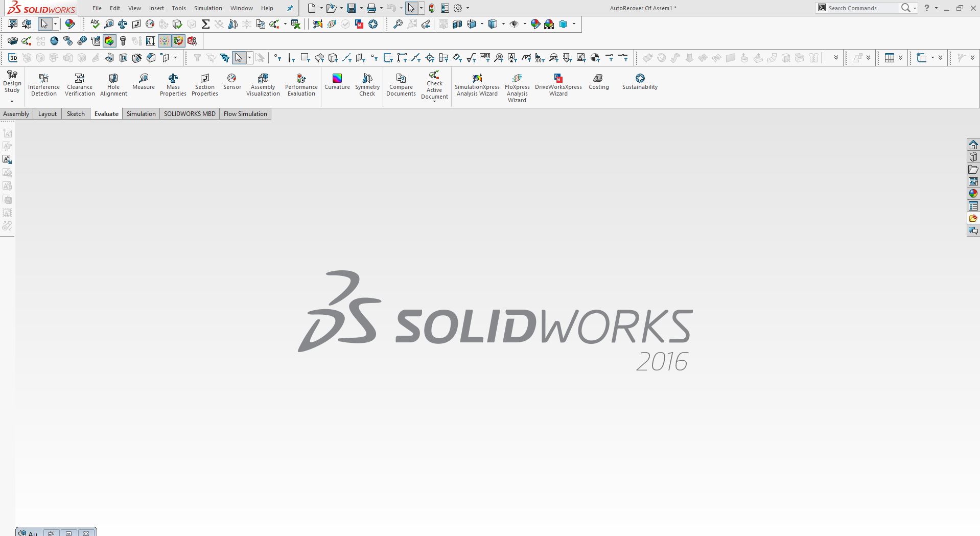
Task: Open SOLIDWORKS Resources home task pane
Action: tap(973, 145)
